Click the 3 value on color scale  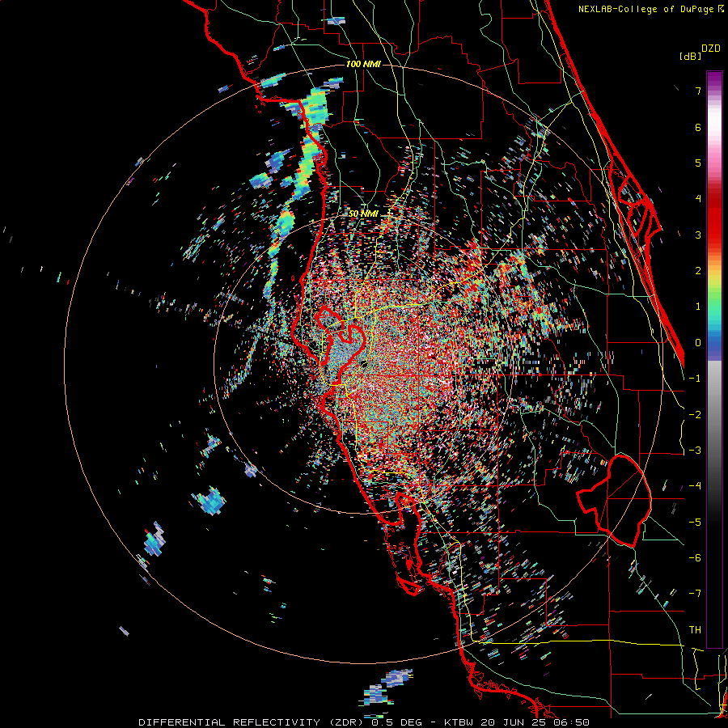pyautogui.click(x=698, y=235)
